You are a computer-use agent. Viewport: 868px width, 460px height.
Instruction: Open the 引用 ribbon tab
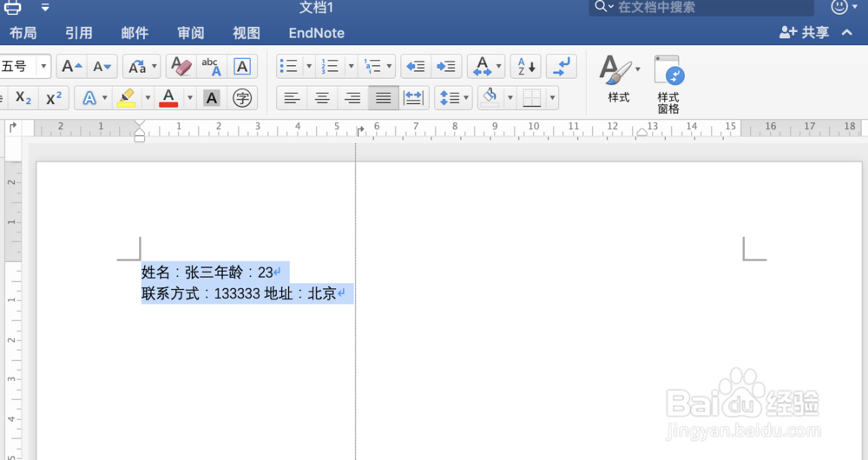coord(79,33)
